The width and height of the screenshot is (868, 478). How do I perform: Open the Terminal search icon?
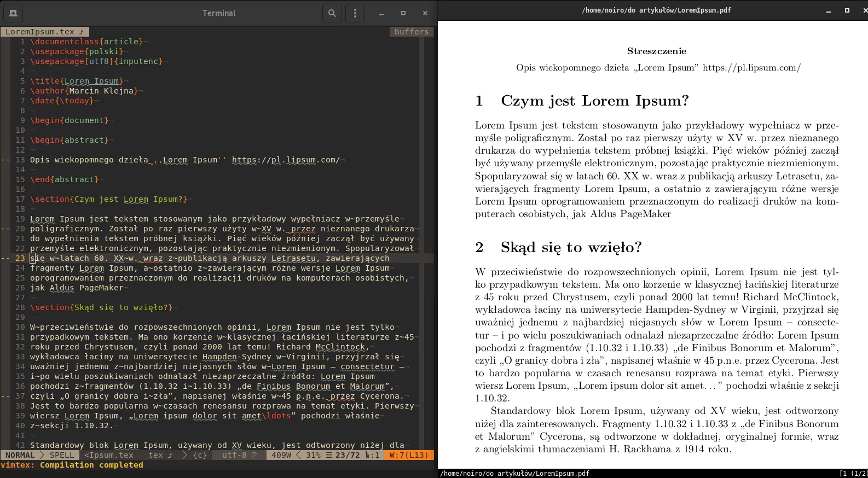tap(332, 13)
